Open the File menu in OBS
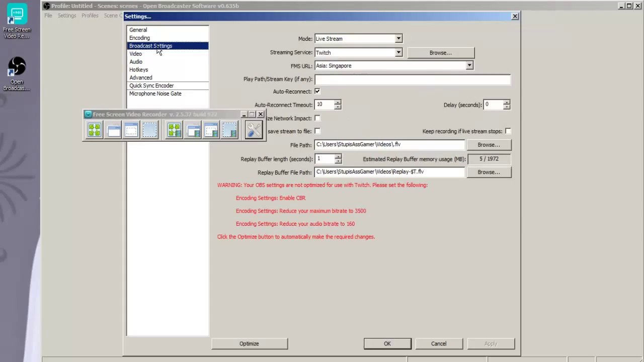Screen dimensions: 644x362 [x=48, y=16]
